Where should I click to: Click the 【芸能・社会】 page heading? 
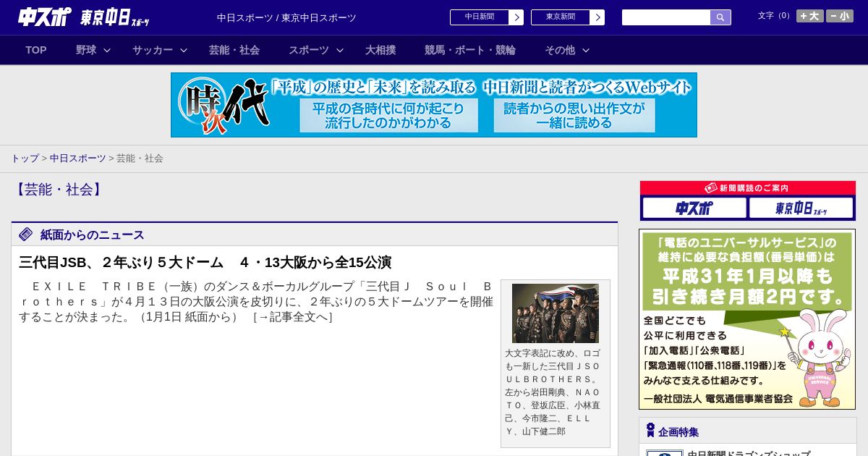click(59, 190)
